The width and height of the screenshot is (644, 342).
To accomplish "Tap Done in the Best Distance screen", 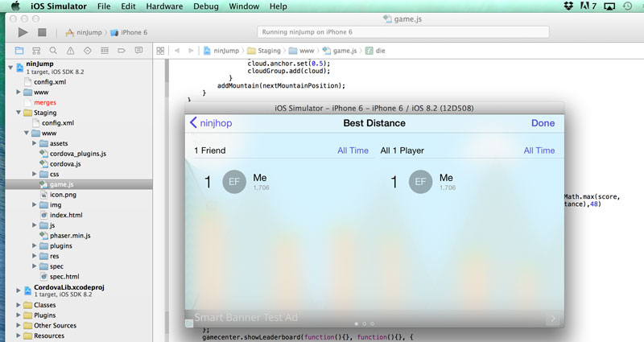I will coord(543,123).
